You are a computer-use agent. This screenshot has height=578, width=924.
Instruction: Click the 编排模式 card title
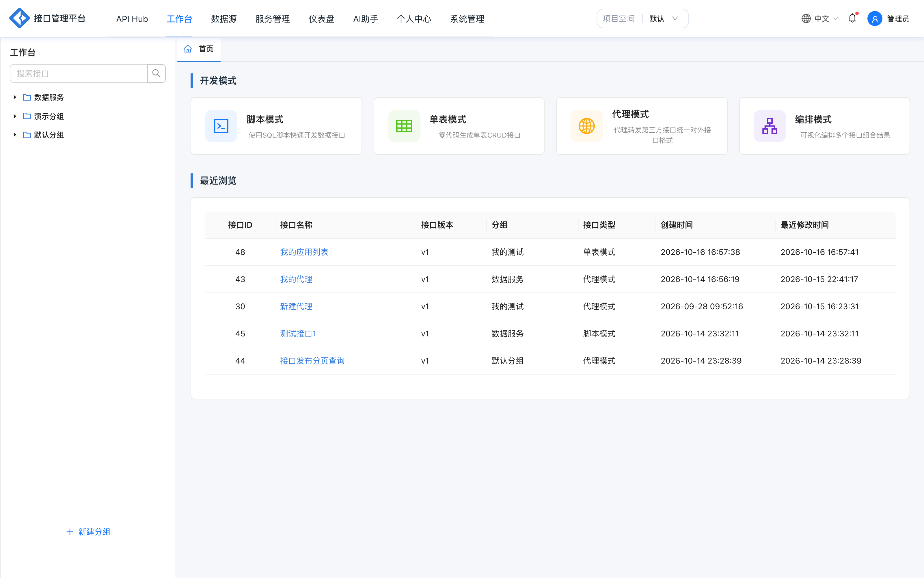pos(813,120)
